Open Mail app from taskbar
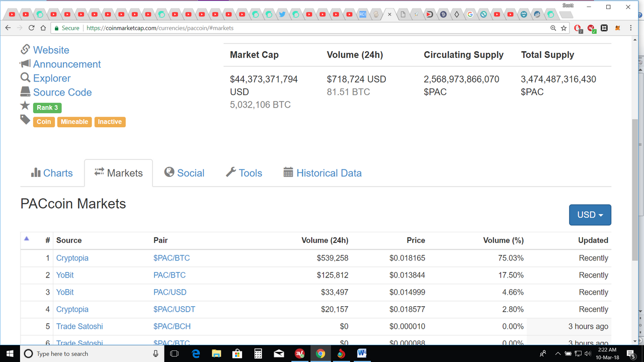The width and height of the screenshot is (644, 362). pyautogui.click(x=279, y=353)
